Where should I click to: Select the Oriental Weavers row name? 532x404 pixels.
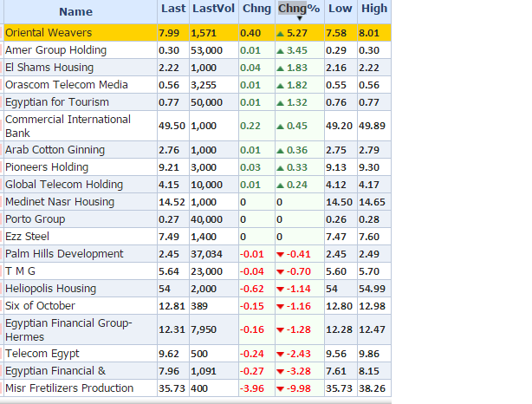pos(49,33)
